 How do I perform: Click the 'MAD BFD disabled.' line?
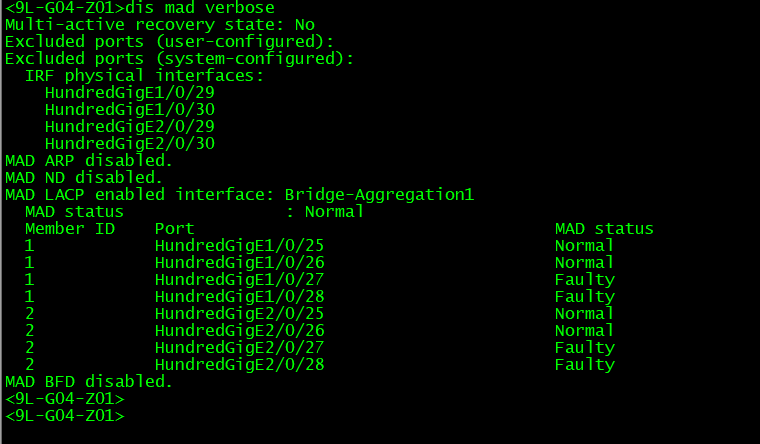[x=89, y=381]
